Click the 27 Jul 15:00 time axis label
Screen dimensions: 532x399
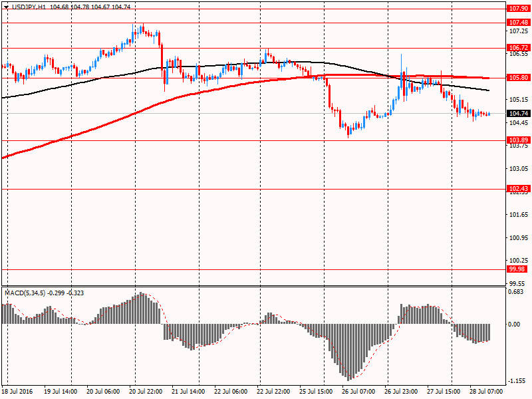[444, 392]
